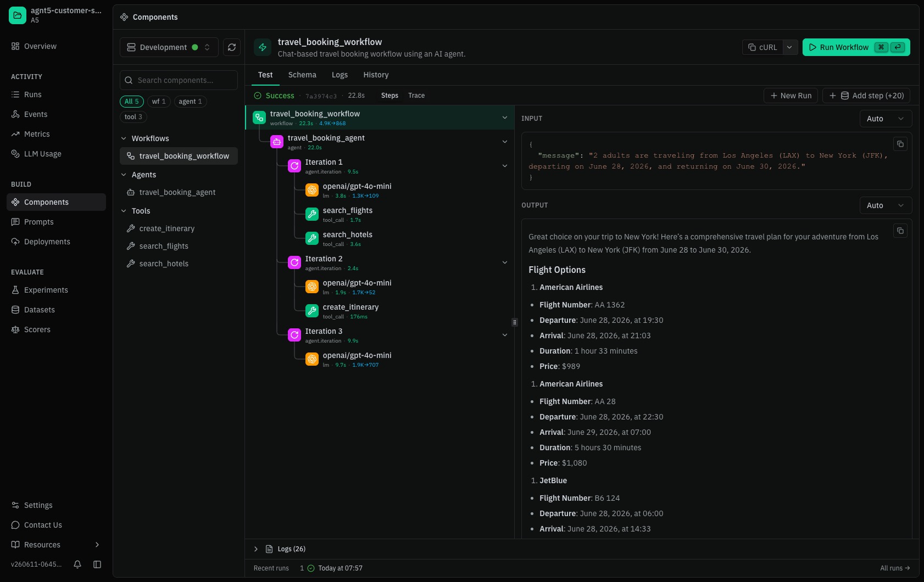Select the wf 1 filter chip
The image size is (924, 582).
[x=159, y=102]
